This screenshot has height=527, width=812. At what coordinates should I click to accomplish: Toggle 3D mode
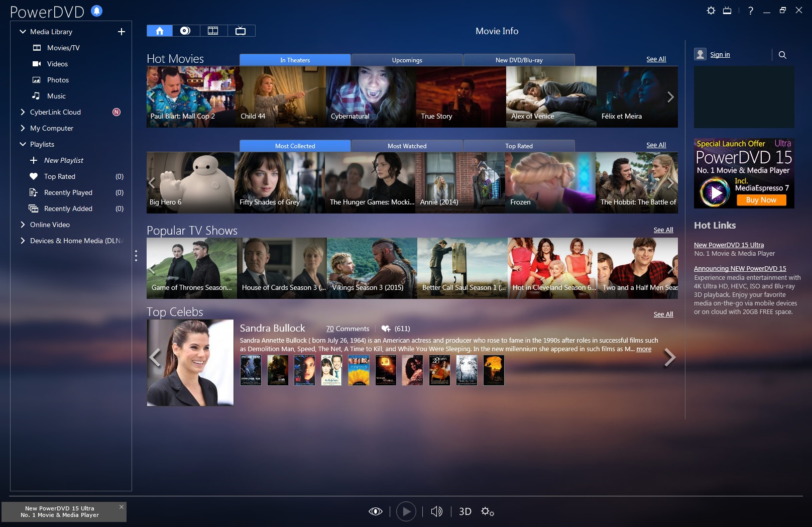tap(465, 511)
